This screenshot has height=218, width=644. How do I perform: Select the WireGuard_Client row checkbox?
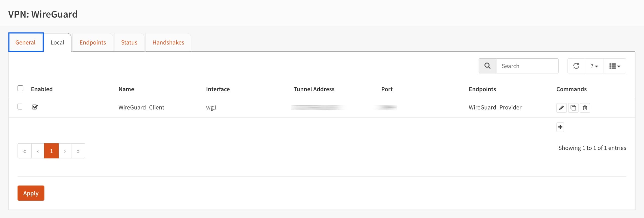tap(20, 107)
